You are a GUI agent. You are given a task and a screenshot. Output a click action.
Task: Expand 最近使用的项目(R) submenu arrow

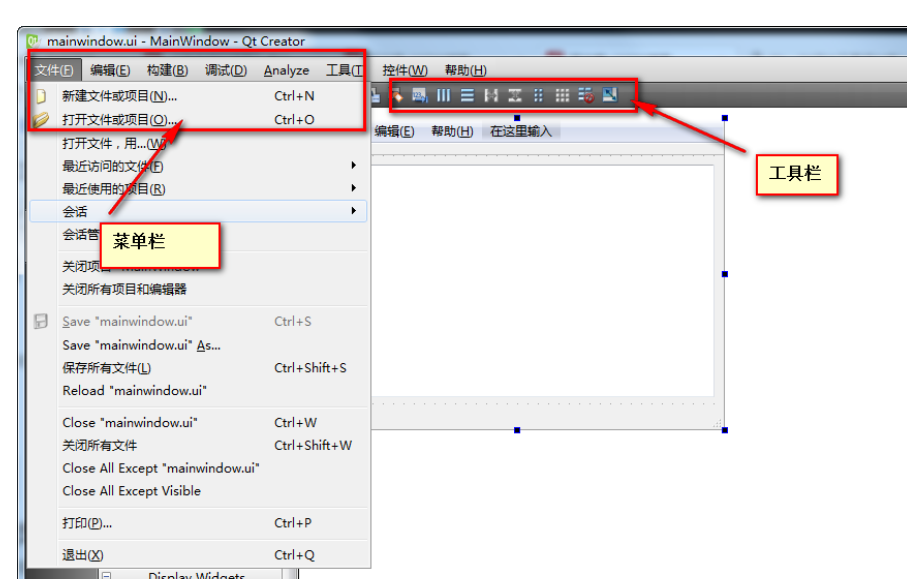[x=353, y=188]
